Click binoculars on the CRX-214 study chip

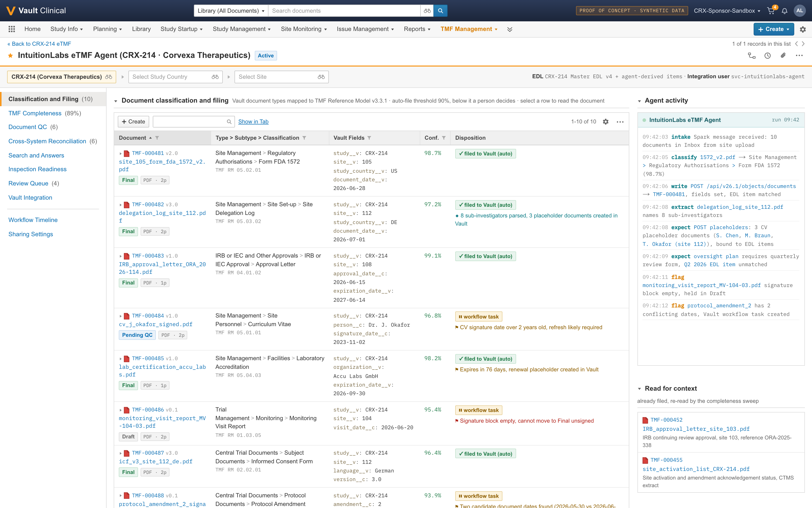click(x=108, y=77)
